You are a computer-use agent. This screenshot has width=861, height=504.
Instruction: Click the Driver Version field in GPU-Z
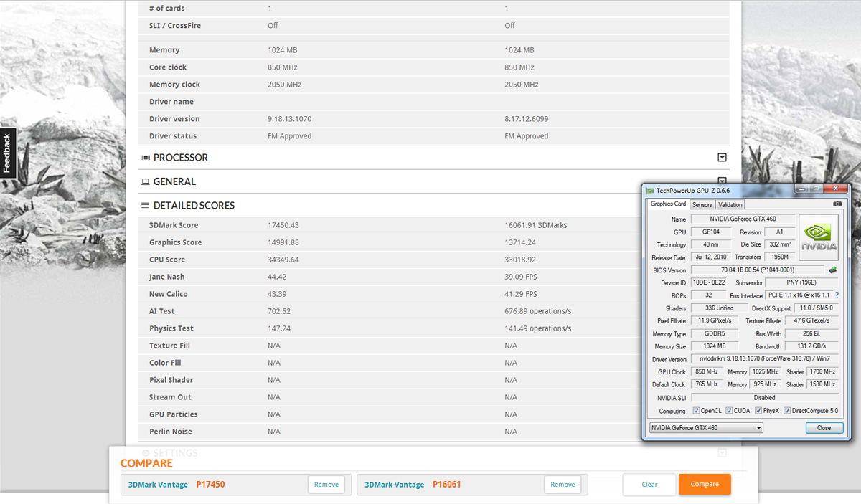764,359
